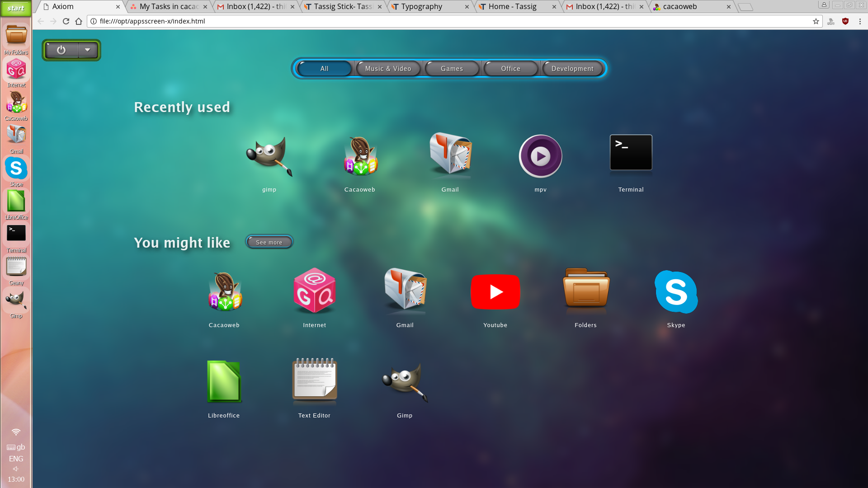Viewport: 868px width, 488px height.
Task: Click the 13:00 clock in dock
Action: (16, 479)
